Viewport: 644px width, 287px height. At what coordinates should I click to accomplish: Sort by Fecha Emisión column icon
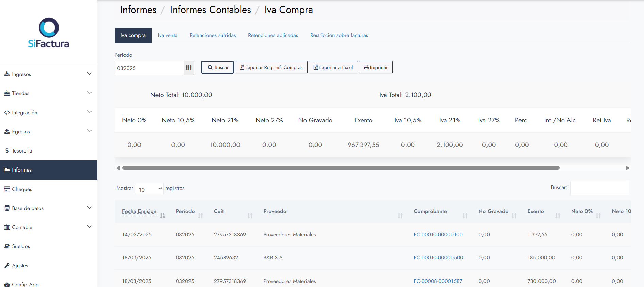click(x=162, y=215)
